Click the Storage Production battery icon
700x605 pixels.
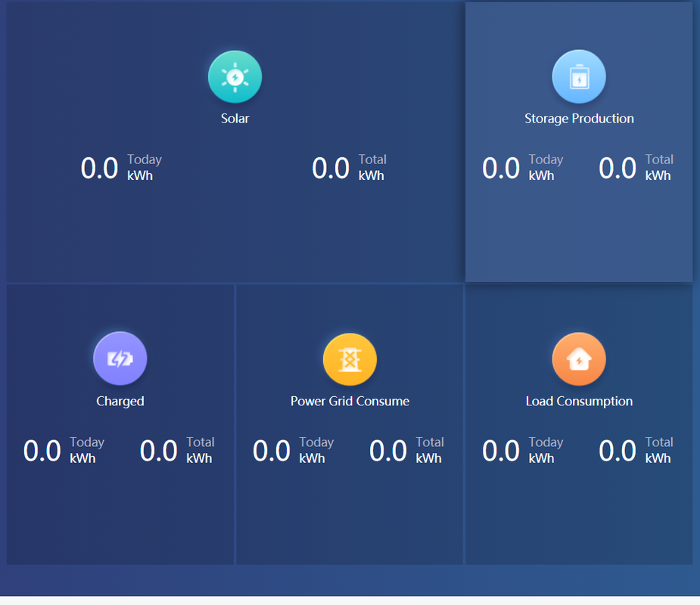(579, 76)
